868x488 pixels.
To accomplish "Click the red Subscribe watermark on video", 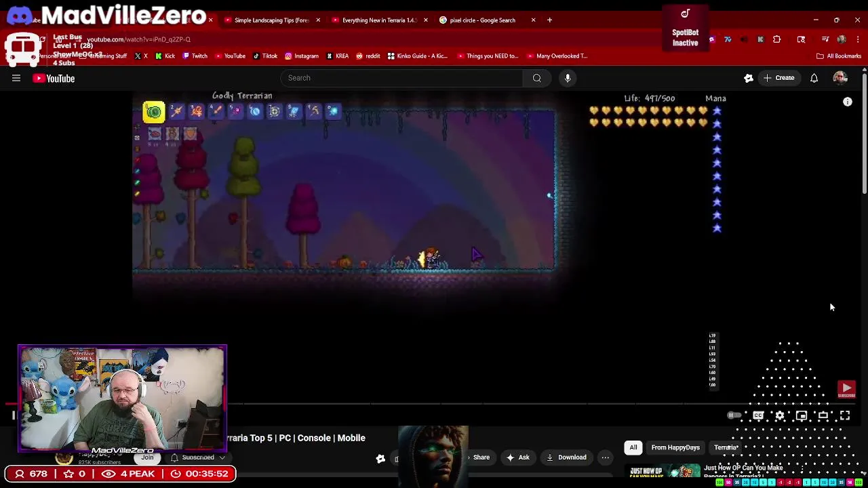I will [x=846, y=389].
